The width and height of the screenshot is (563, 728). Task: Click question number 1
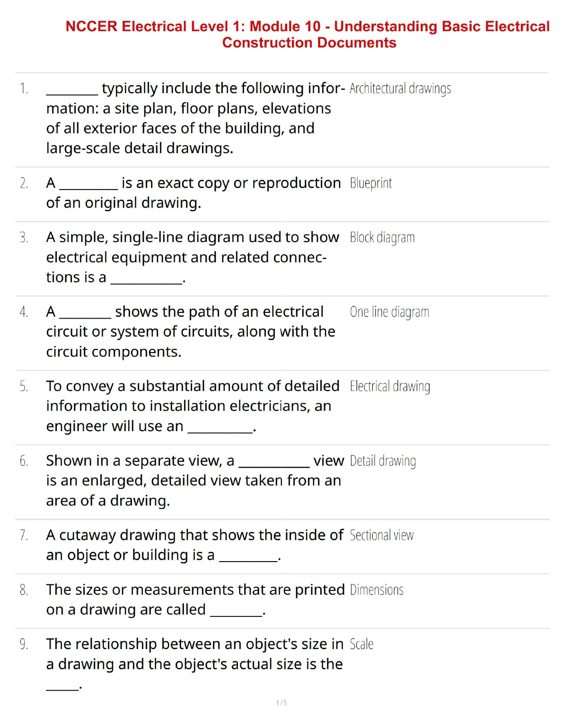point(24,89)
